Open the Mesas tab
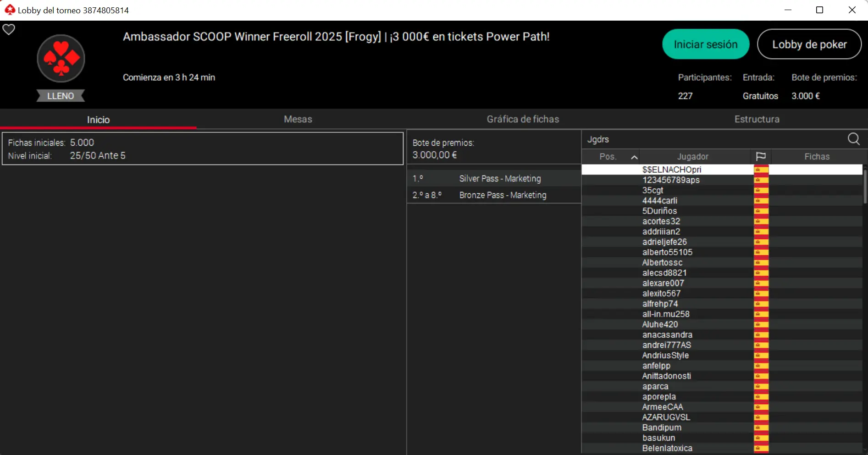 click(x=298, y=119)
